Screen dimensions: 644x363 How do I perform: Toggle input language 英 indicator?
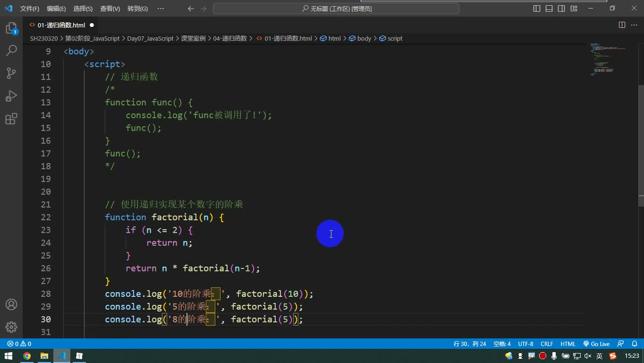pos(599,356)
